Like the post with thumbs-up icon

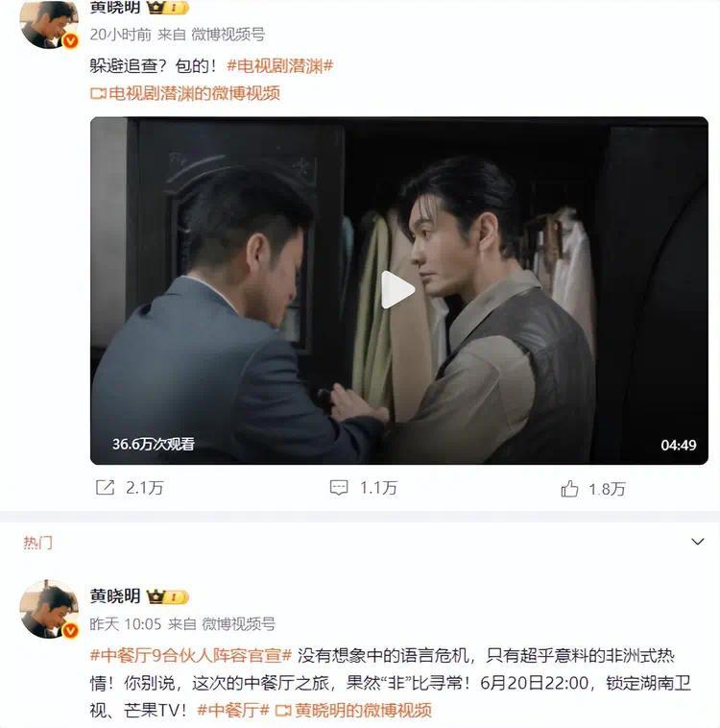tap(569, 489)
